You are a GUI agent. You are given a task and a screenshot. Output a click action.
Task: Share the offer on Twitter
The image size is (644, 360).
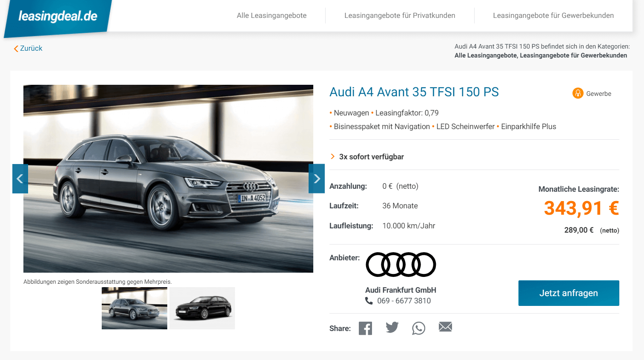(392, 327)
